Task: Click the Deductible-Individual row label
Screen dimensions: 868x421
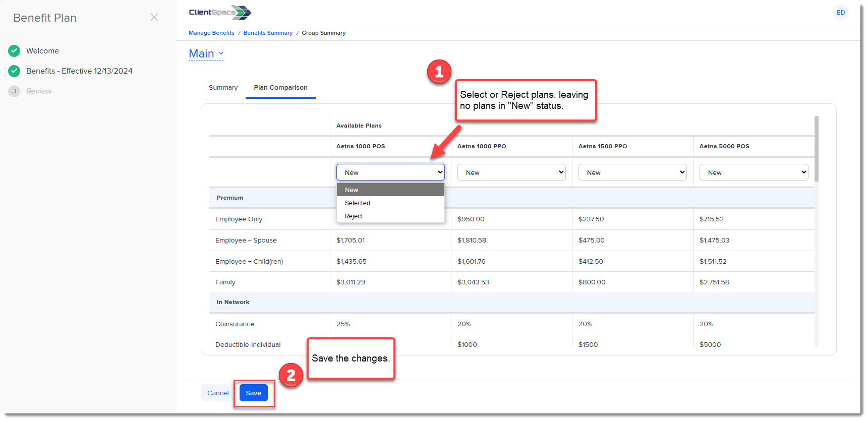Action: [248, 345]
